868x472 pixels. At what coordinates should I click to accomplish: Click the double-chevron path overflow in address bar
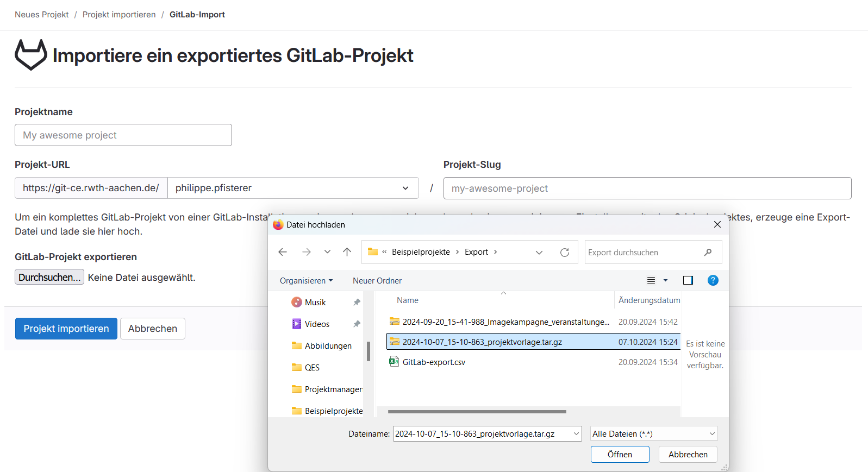[384, 252]
